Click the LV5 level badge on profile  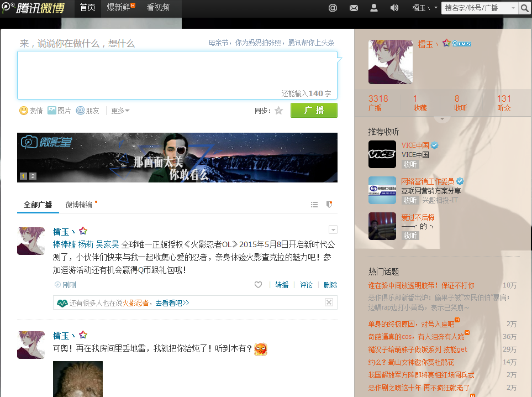click(461, 44)
